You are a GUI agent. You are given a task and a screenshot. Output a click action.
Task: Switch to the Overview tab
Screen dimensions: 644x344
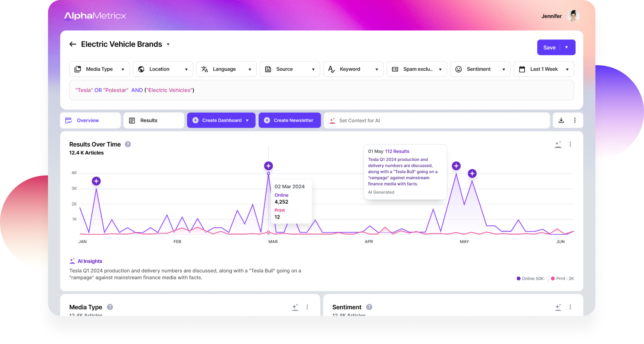click(90, 120)
